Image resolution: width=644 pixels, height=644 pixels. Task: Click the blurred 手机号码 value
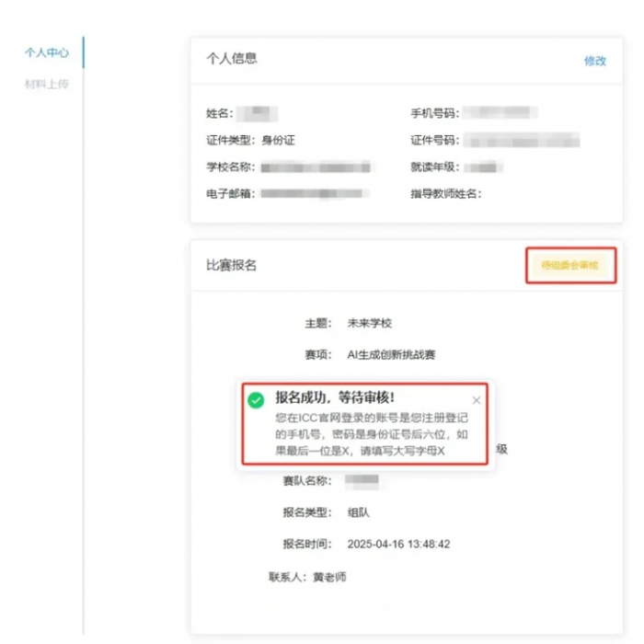click(x=500, y=112)
